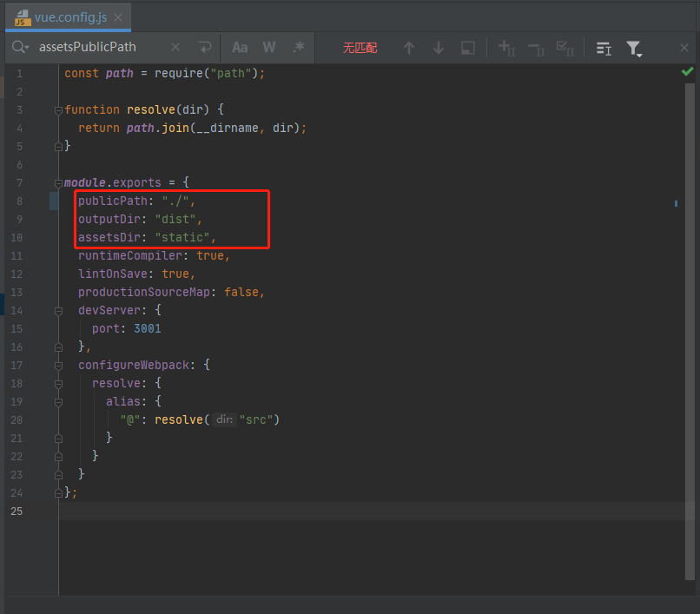This screenshot has height=614, width=700.
Task: Toggle multiline search mode icon
Action: pyautogui.click(x=604, y=49)
